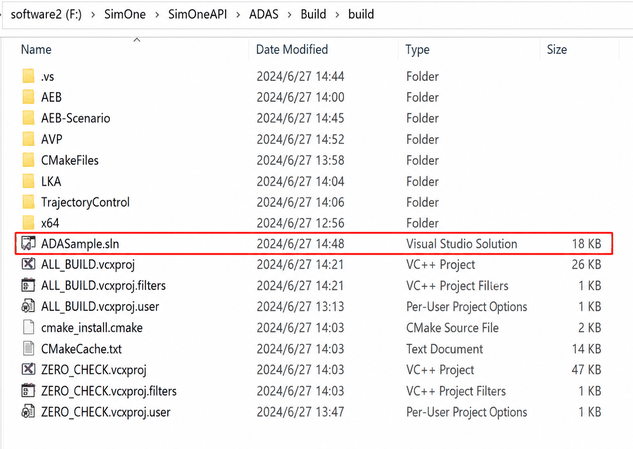Select the AEB-Scenario folder icon

pyautogui.click(x=28, y=118)
